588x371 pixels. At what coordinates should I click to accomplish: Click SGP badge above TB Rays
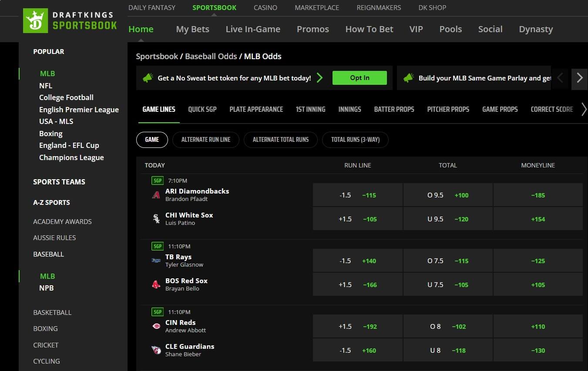(158, 246)
